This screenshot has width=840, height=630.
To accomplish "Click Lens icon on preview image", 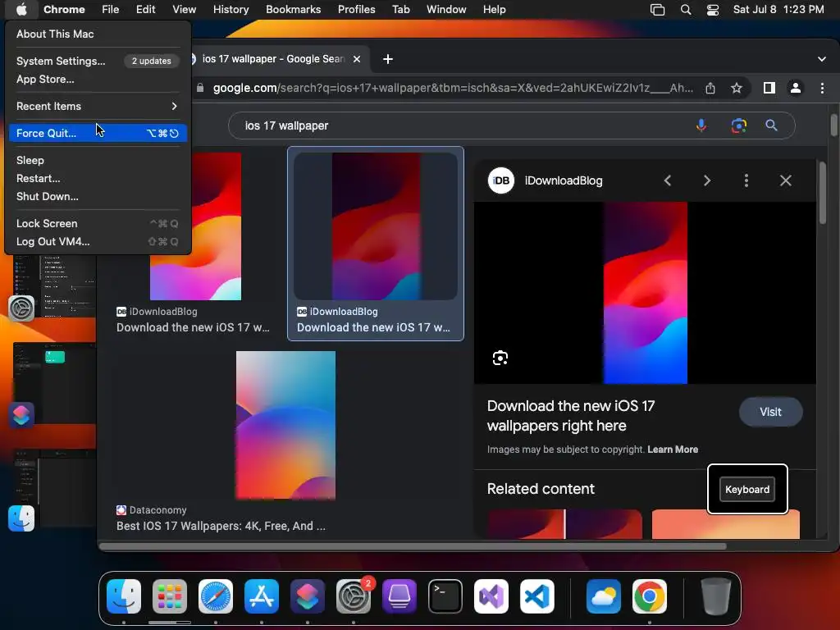I will (x=500, y=358).
